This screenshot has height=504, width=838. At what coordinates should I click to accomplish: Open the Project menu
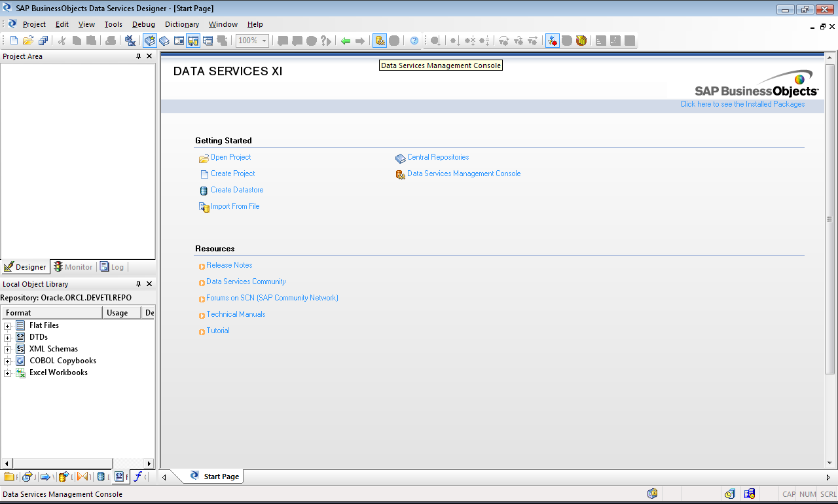(x=34, y=24)
